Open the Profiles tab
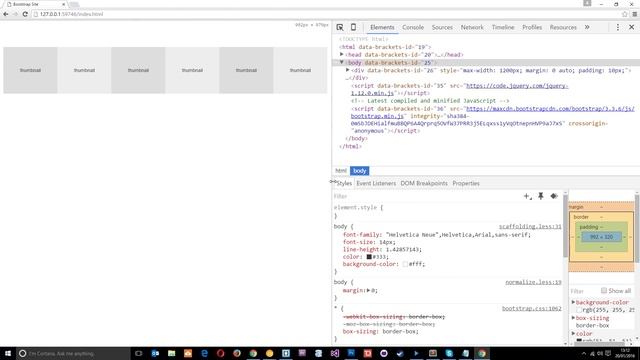Image resolution: width=640 pixels, height=360 pixels. point(532,27)
